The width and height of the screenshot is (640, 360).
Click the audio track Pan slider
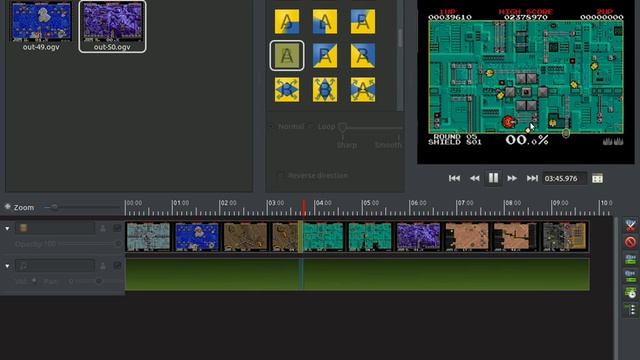[x=99, y=281]
